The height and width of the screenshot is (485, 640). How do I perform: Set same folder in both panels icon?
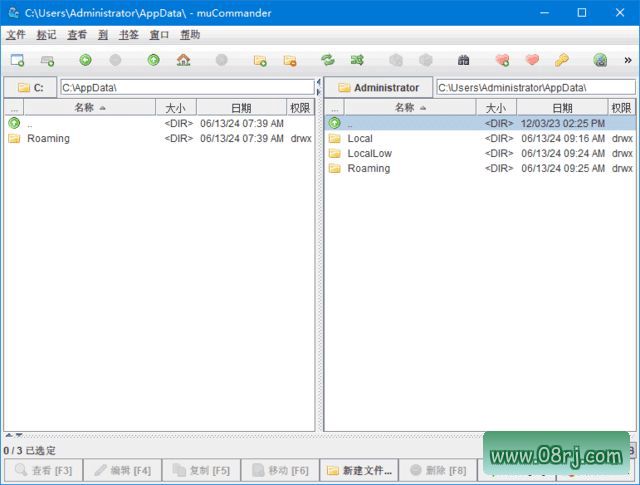click(358, 60)
